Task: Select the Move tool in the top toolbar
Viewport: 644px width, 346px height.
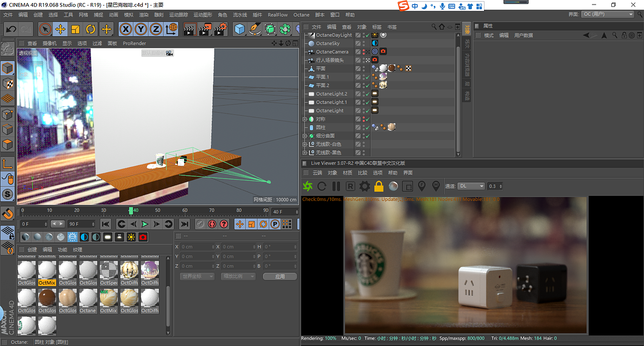Action: tap(60, 29)
